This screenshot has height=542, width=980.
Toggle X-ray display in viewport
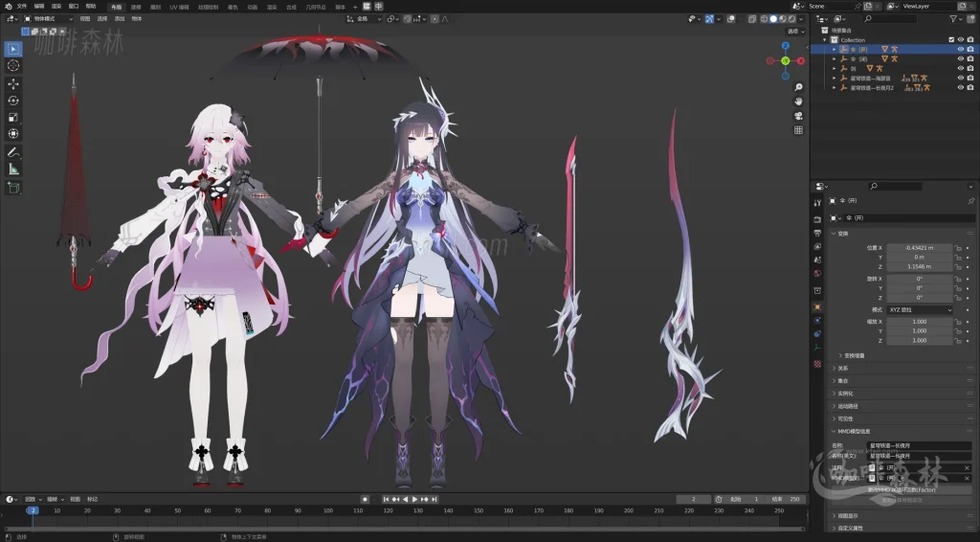coord(752,19)
